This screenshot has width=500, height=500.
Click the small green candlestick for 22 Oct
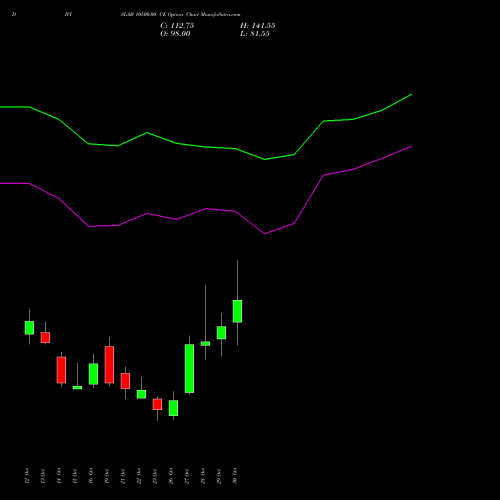(x=141, y=394)
